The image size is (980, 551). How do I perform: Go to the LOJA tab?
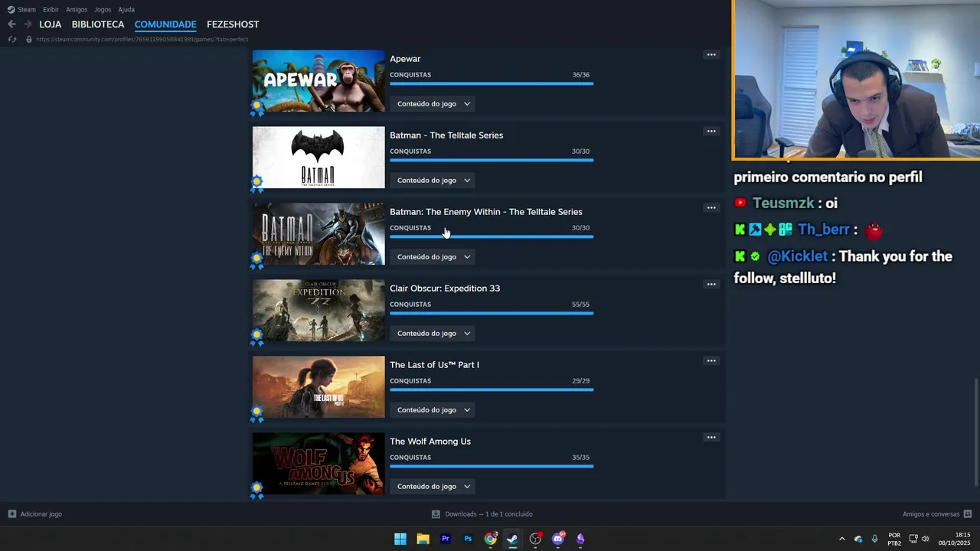50,24
